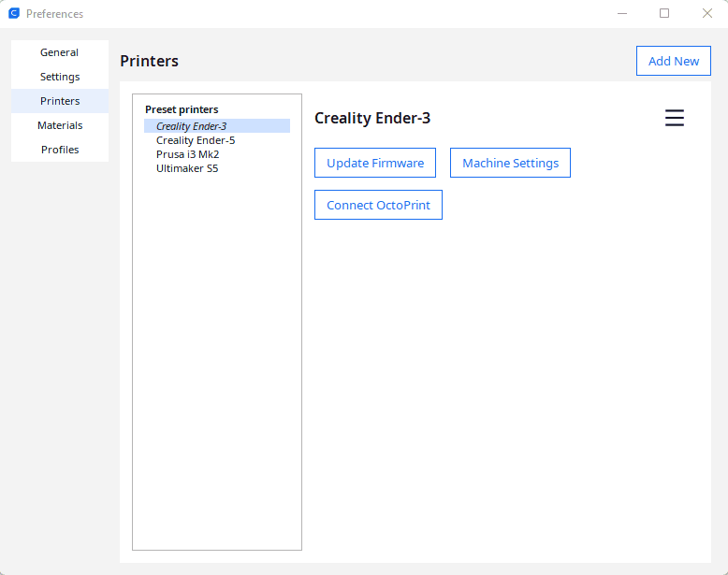Click the Cura app icon in title bar
The image size is (728, 575).
click(x=14, y=13)
